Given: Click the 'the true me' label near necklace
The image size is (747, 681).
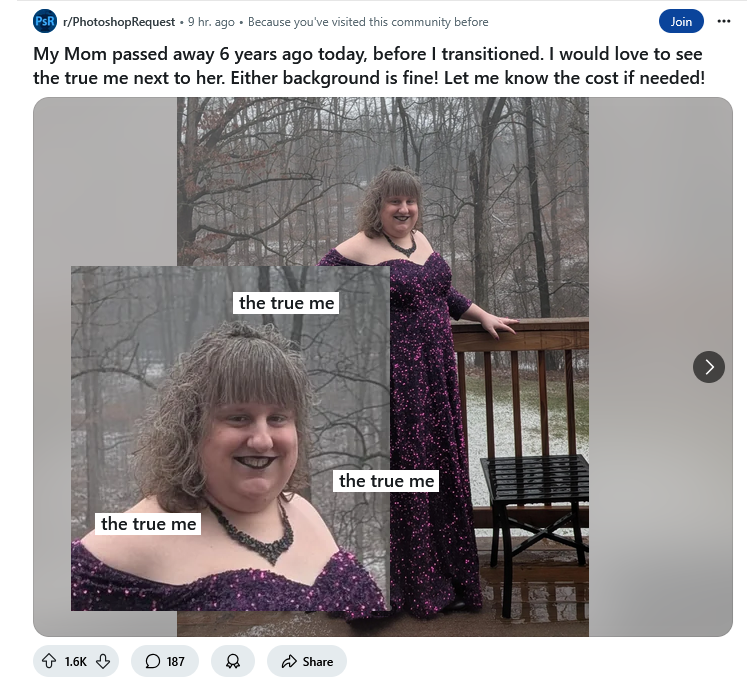Looking at the screenshot, I should point(148,524).
